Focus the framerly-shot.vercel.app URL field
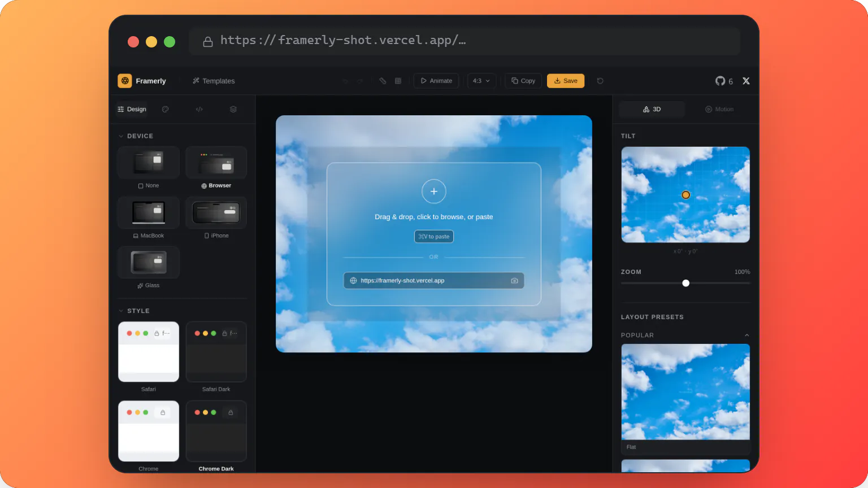868x488 pixels. (434, 281)
